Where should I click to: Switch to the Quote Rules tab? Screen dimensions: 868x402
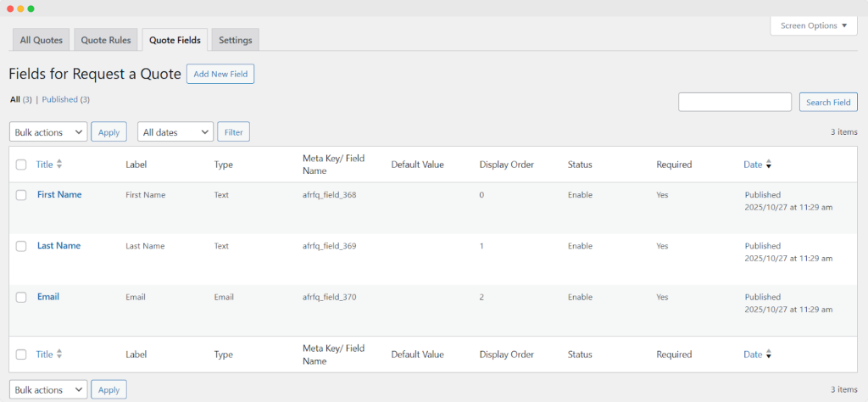pos(106,40)
